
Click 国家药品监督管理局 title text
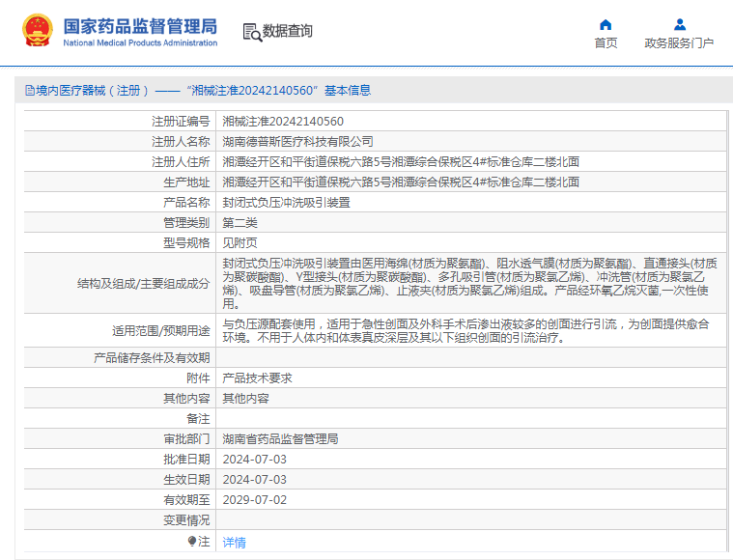point(140,26)
